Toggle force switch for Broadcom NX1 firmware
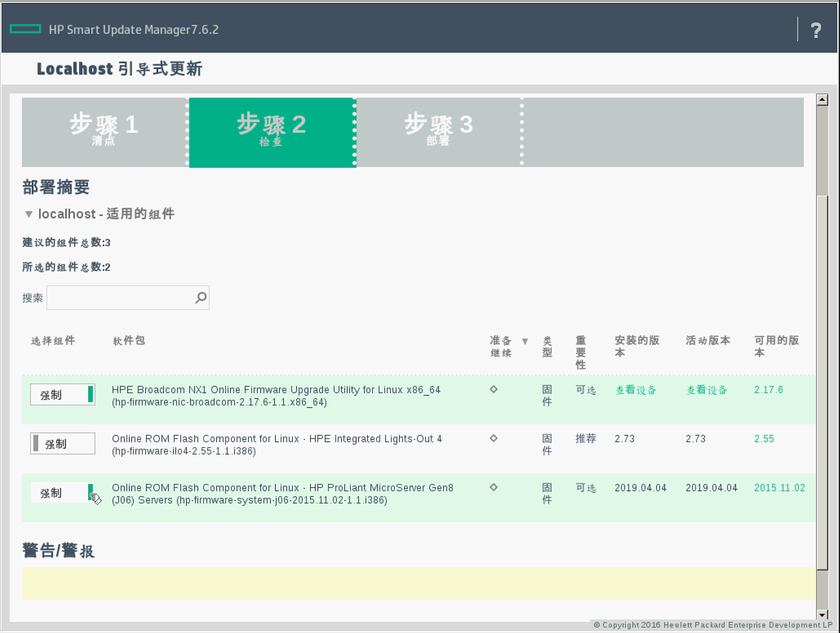Screen dimensions: 840x633 point(63,394)
